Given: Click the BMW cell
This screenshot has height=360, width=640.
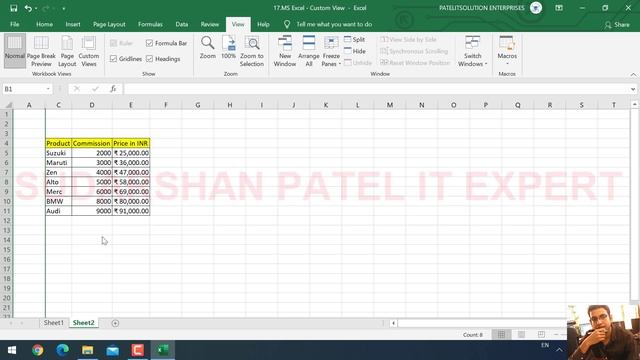Looking at the screenshot, I should coord(58,201).
